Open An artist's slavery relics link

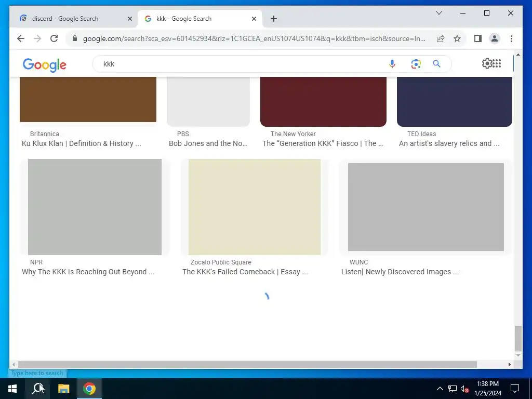tap(449, 143)
